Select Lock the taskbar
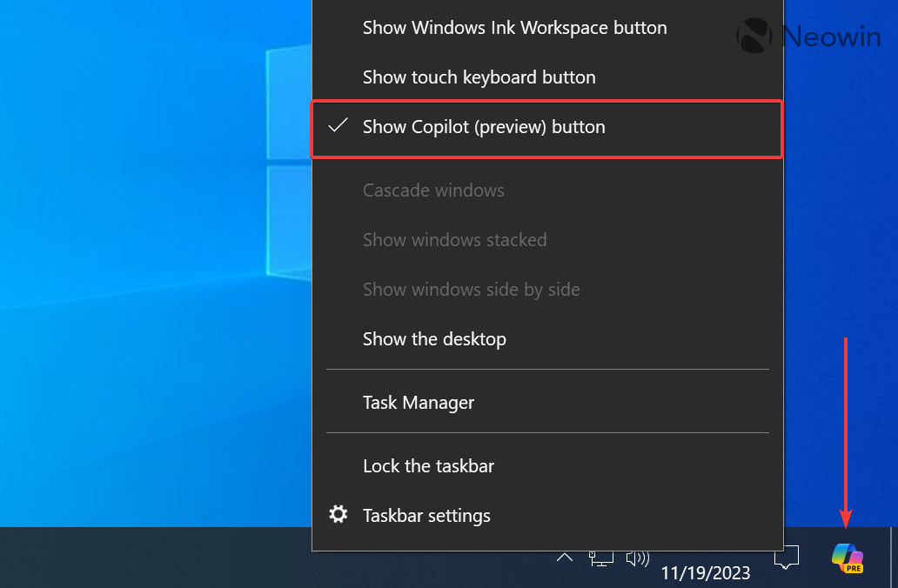 point(547,466)
